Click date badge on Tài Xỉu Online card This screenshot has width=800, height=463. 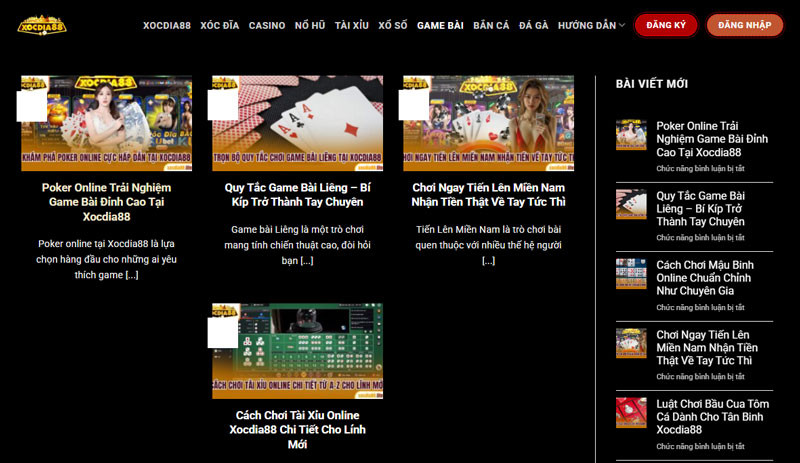tap(223, 332)
